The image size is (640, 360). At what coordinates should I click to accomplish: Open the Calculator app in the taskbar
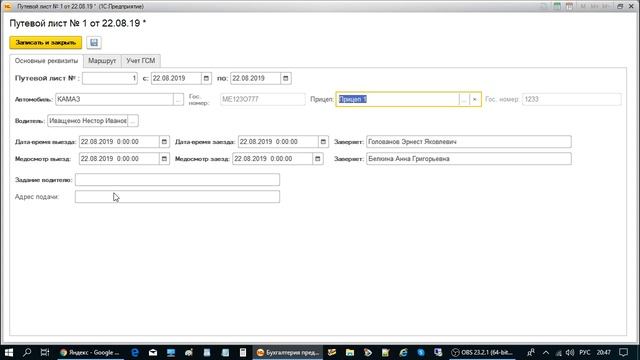coord(243,352)
